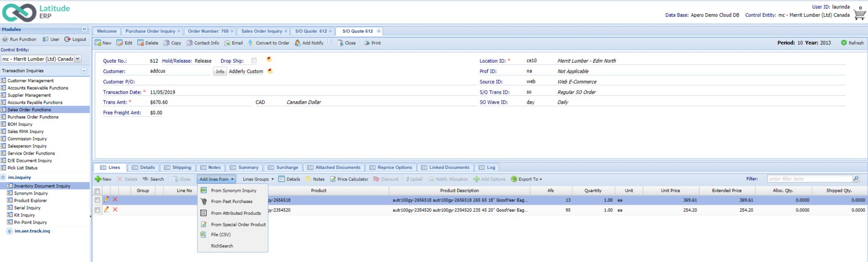The image size is (868, 262).
Task: Open the Control Entity dropdown
Action: pos(78,59)
